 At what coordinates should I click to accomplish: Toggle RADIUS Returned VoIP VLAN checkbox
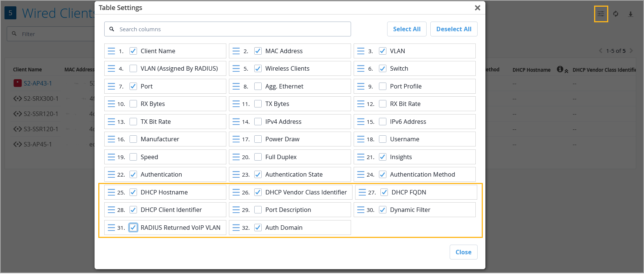point(133,228)
